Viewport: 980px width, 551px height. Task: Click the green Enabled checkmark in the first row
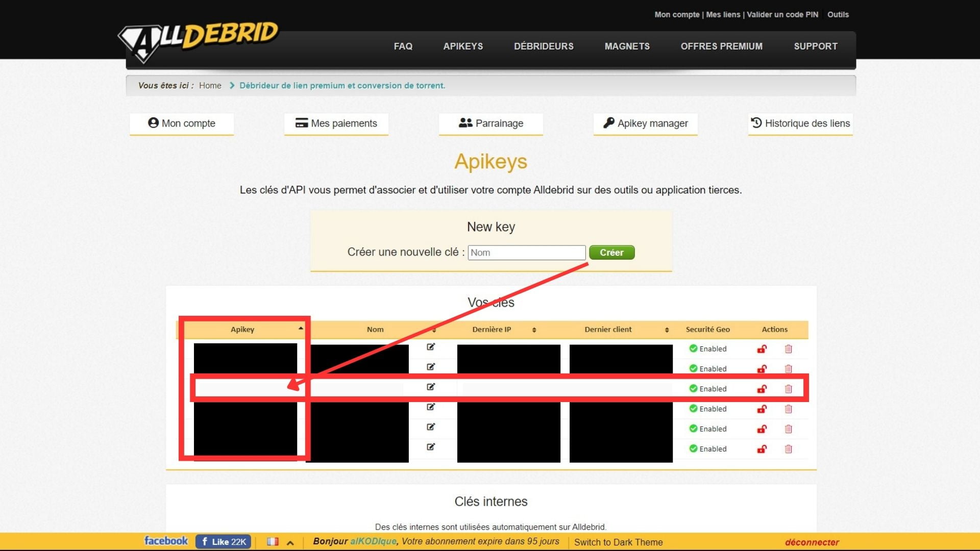click(694, 348)
